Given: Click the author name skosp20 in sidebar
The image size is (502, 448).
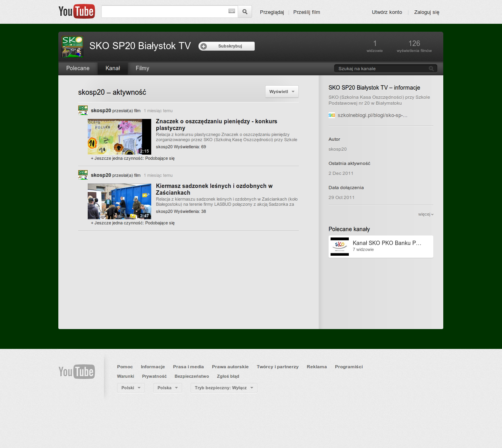Looking at the screenshot, I should pos(338,149).
